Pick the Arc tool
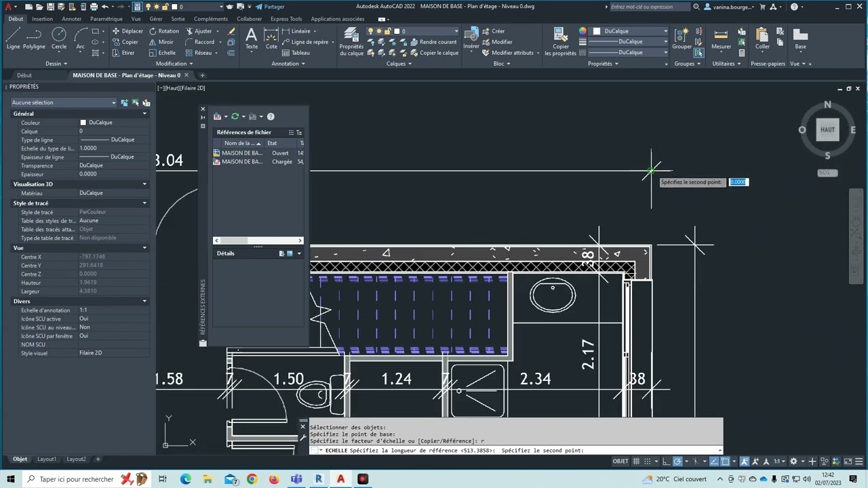The height and width of the screenshot is (488, 868). 81,39
